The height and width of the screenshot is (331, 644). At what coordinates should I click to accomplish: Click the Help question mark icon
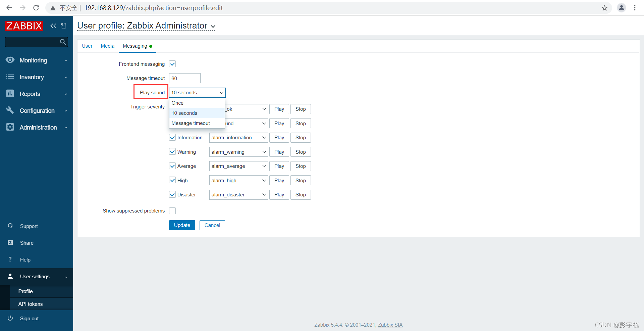pos(10,259)
